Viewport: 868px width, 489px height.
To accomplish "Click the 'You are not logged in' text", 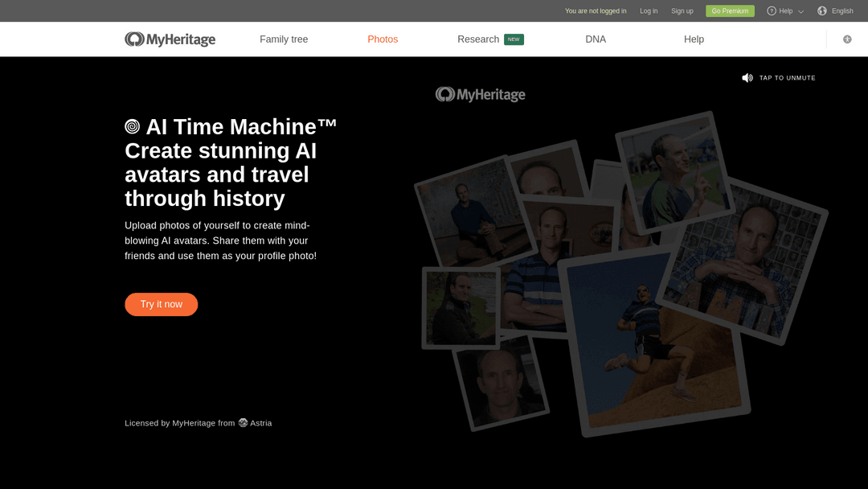I will coord(596,11).
